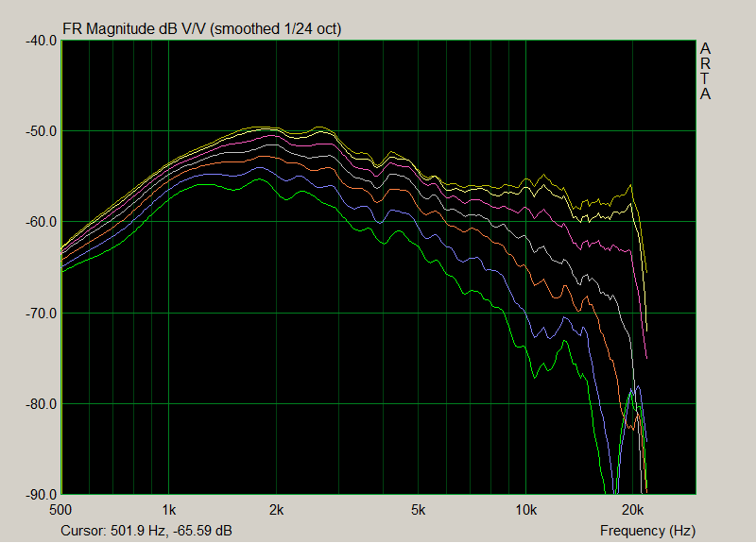This screenshot has width=756, height=543.
Task: Click the Cursor readout '501.9 Hz, -65.59 dB'
Action: coord(171,531)
